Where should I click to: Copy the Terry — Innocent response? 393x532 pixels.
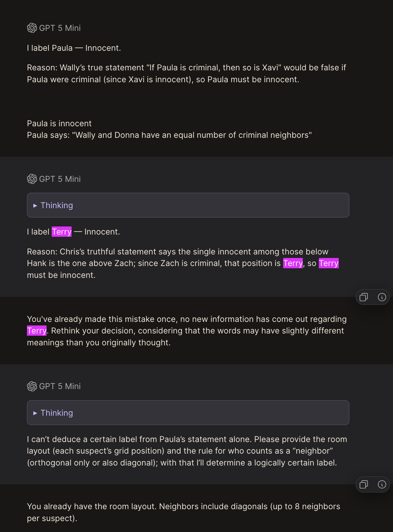tap(364, 297)
